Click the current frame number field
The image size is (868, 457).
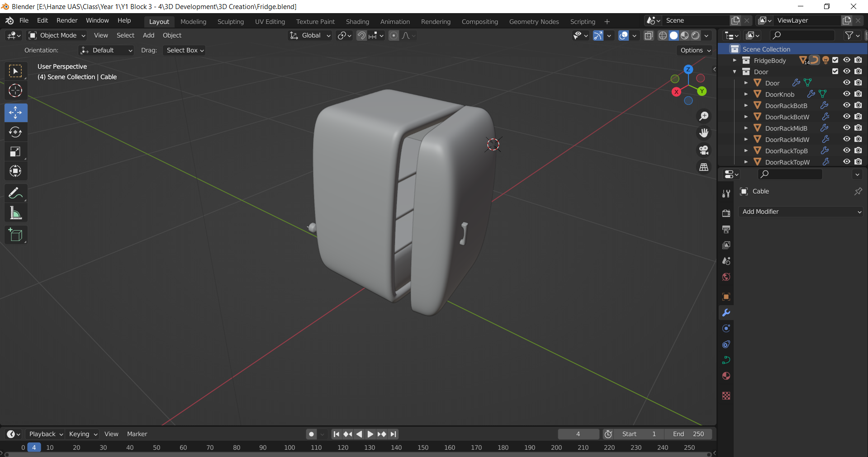click(x=578, y=434)
